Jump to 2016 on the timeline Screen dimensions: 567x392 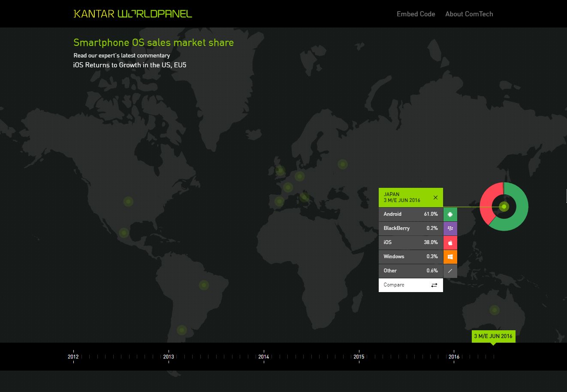[x=454, y=357]
